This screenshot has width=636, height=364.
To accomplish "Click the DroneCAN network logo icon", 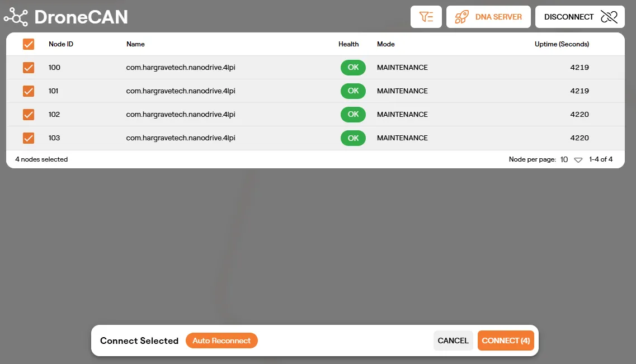I will tap(16, 17).
